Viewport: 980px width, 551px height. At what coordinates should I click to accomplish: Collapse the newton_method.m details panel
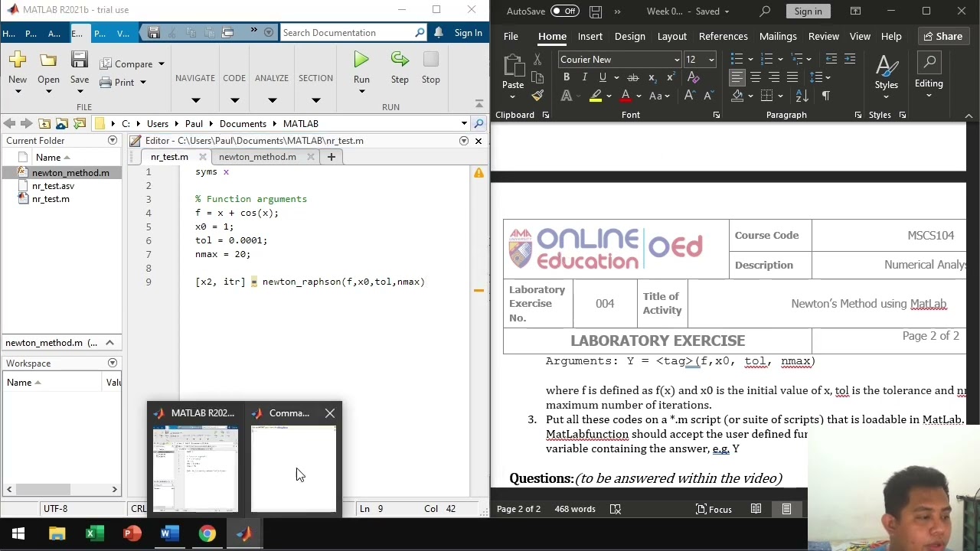(109, 343)
